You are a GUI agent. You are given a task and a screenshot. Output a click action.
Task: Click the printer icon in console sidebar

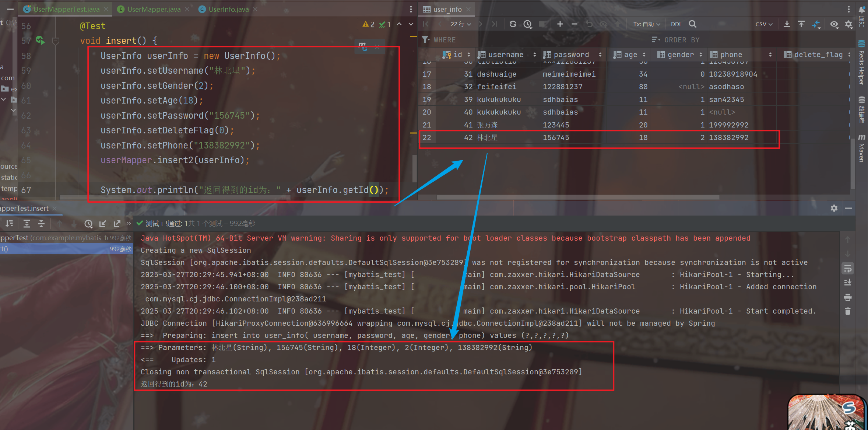point(848,297)
